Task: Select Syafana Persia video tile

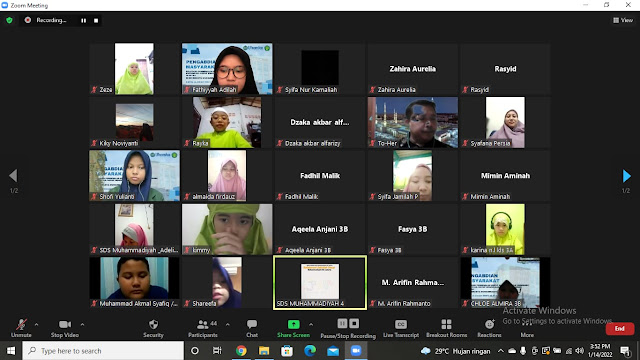Action: [505, 122]
